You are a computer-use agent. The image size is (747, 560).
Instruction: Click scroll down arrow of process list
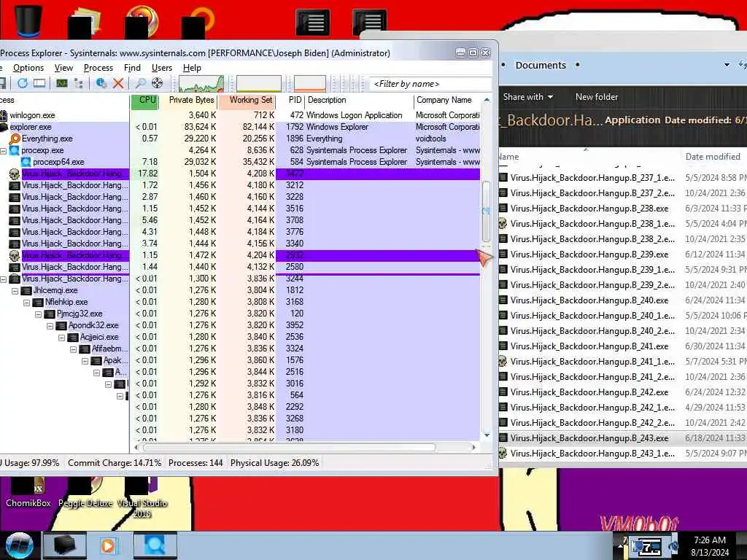[487, 435]
